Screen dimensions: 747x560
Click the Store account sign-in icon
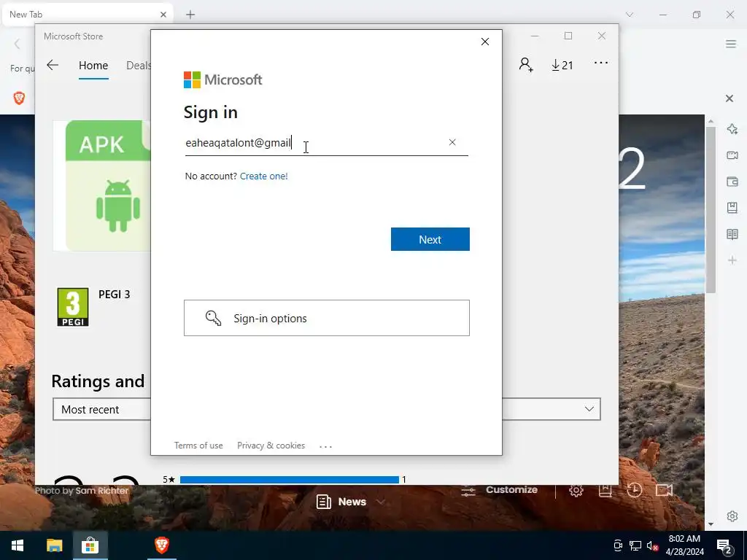[x=526, y=65]
